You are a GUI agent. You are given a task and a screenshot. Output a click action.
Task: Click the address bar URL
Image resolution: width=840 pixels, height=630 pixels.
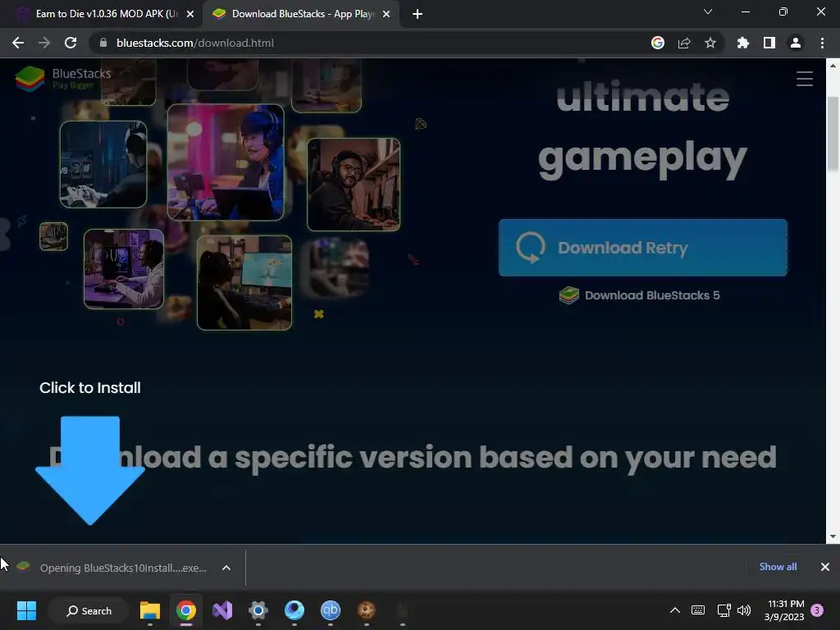tap(195, 43)
